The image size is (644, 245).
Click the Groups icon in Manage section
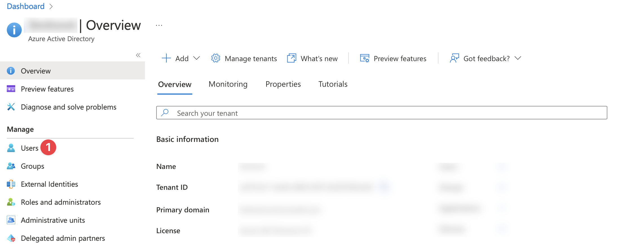(11, 166)
